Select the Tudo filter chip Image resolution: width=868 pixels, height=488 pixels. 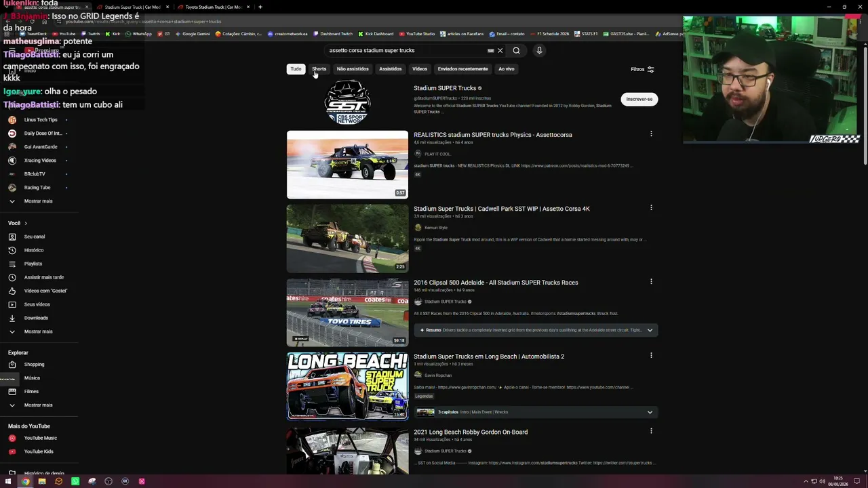pos(296,68)
